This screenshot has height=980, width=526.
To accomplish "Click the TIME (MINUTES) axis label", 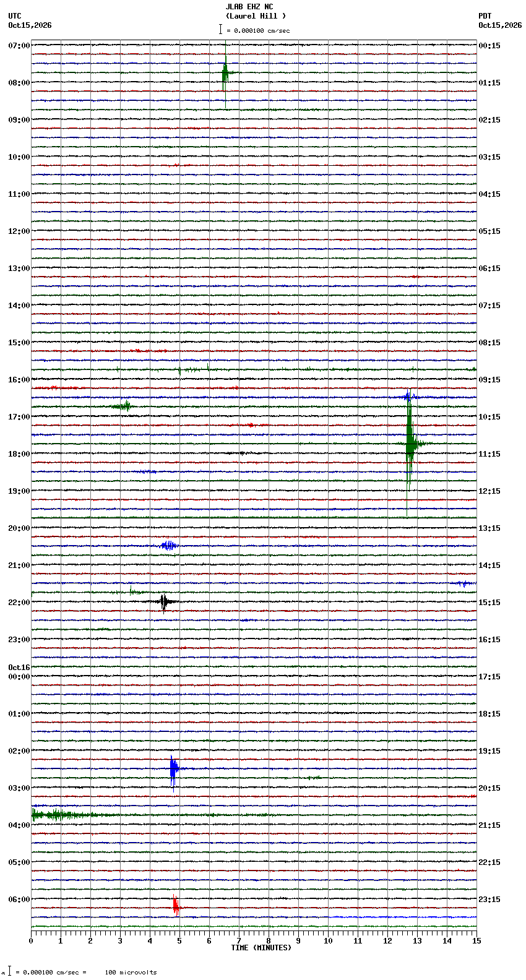I will coord(261,948).
